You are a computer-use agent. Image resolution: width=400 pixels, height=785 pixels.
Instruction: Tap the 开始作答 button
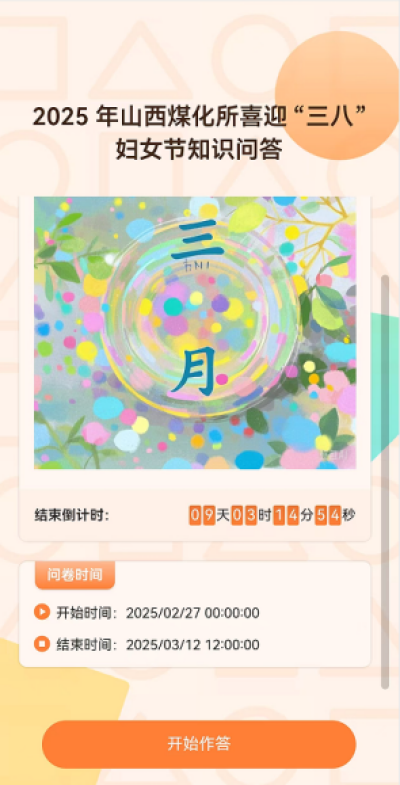[x=199, y=744]
